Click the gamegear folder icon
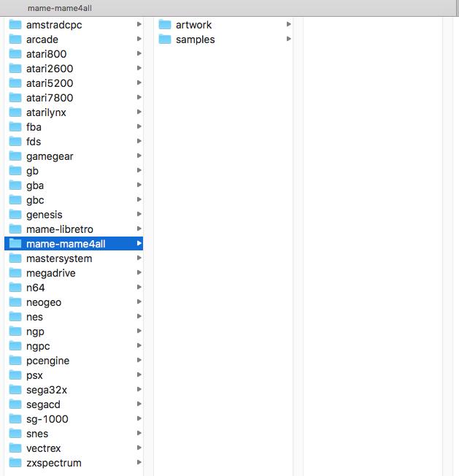 [x=15, y=156]
